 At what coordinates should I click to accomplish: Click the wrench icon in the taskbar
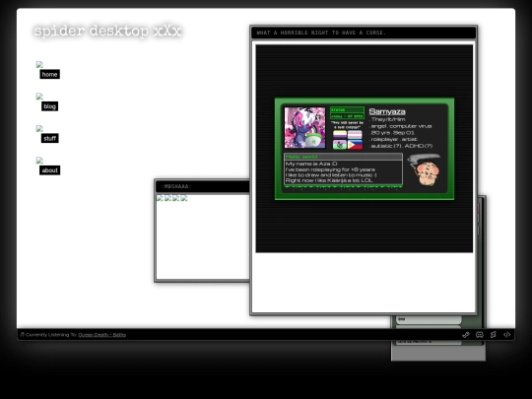click(x=465, y=335)
